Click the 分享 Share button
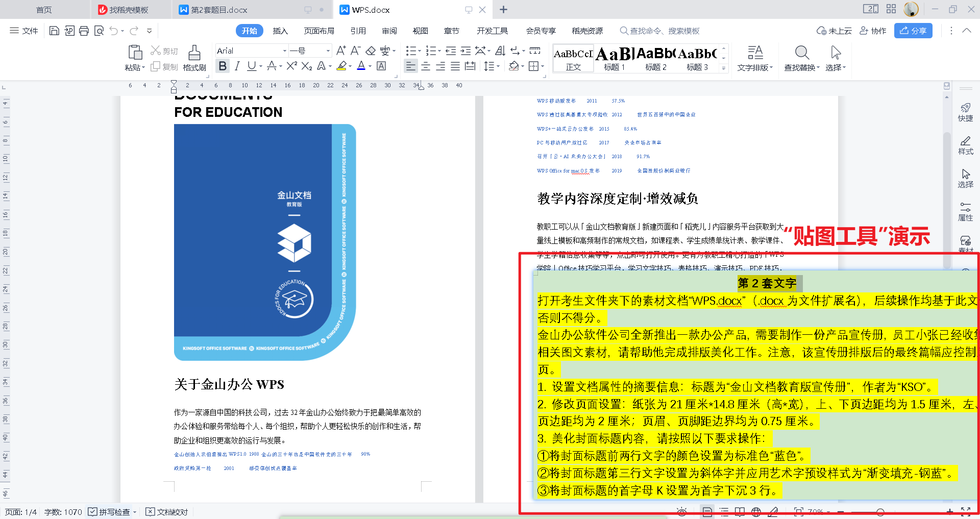This screenshot has height=519, width=980. coord(913,31)
